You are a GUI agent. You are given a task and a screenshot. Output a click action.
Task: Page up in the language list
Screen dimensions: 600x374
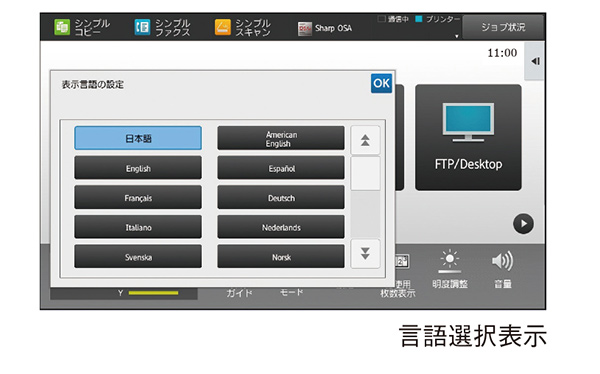pyautogui.click(x=365, y=140)
